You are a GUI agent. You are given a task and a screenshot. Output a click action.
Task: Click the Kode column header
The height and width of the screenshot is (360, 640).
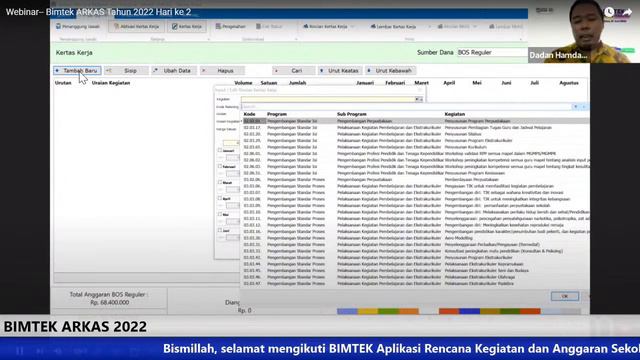249,114
